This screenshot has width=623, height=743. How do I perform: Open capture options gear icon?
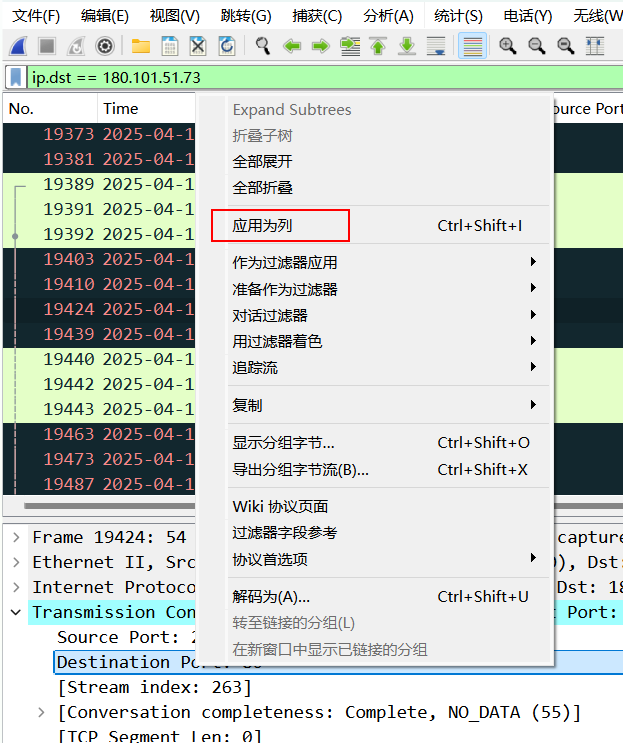click(x=105, y=46)
